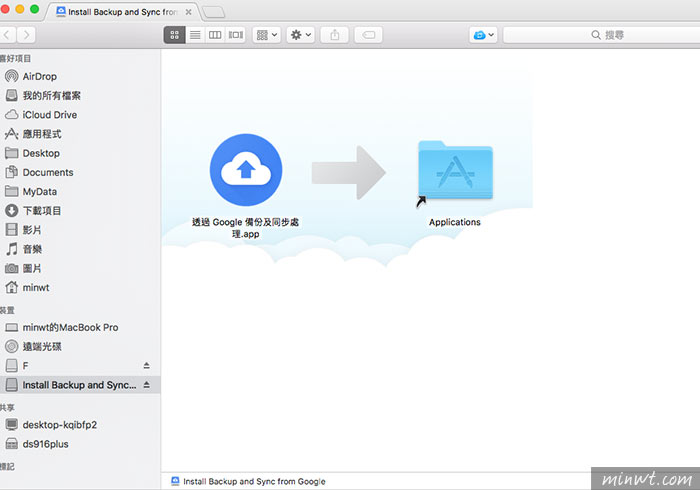Select icon view mode button
Viewport: 700px width, 490px height.
click(175, 35)
